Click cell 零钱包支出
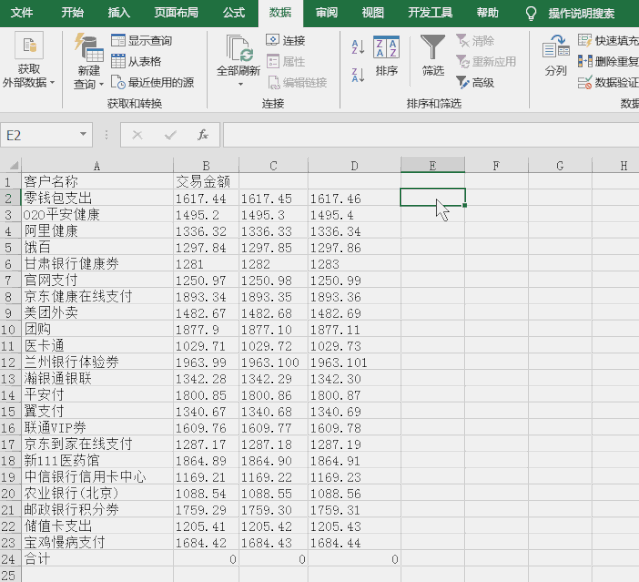Image resolution: width=639 pixels, height=582 pixels. [x=97, y=198]
